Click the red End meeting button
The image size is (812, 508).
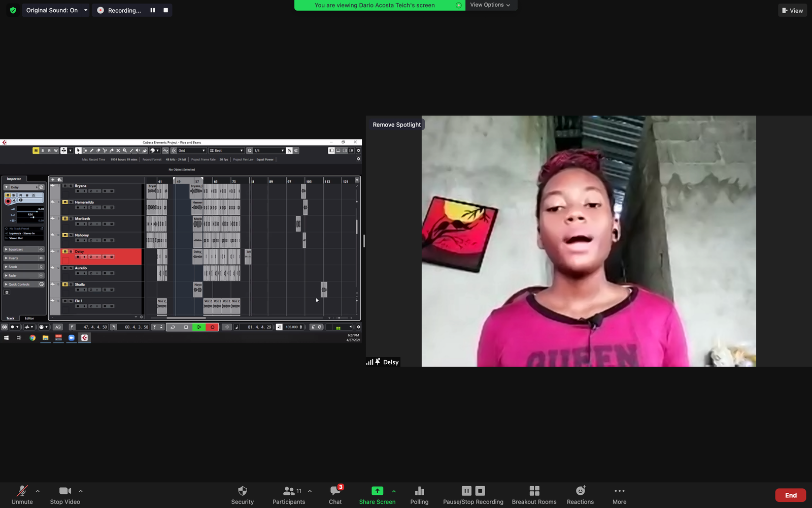[x=790, y=495]
